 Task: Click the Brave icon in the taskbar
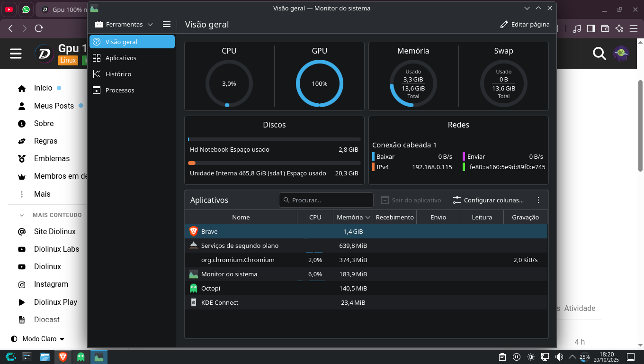(x=63, y=357)
